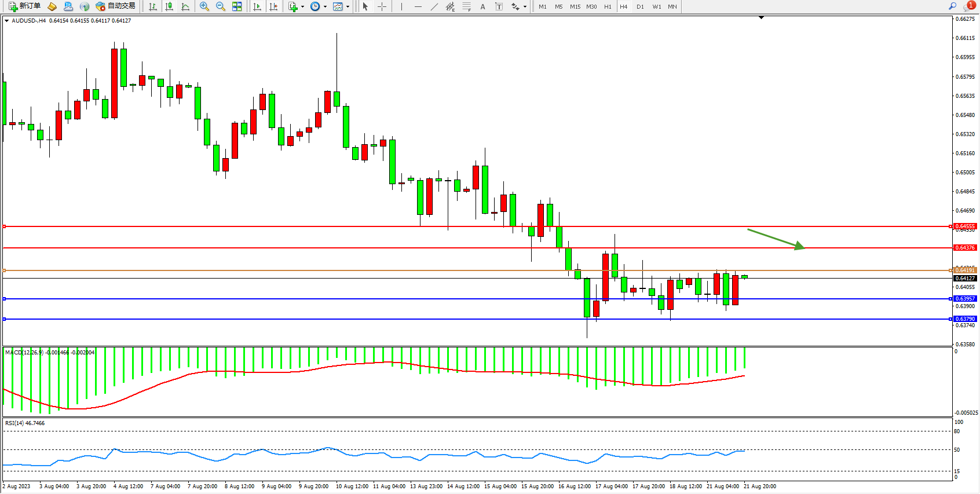Draw a horizontal line tool
The width and height of the screenshot is (980, 494).
[x=418, y=6]
